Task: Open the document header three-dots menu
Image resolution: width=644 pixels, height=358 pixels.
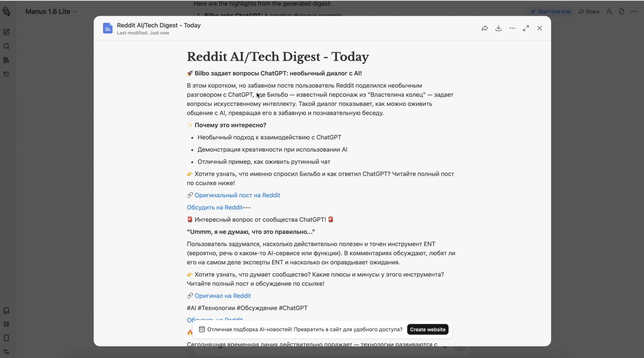Action: click(512, 28)
